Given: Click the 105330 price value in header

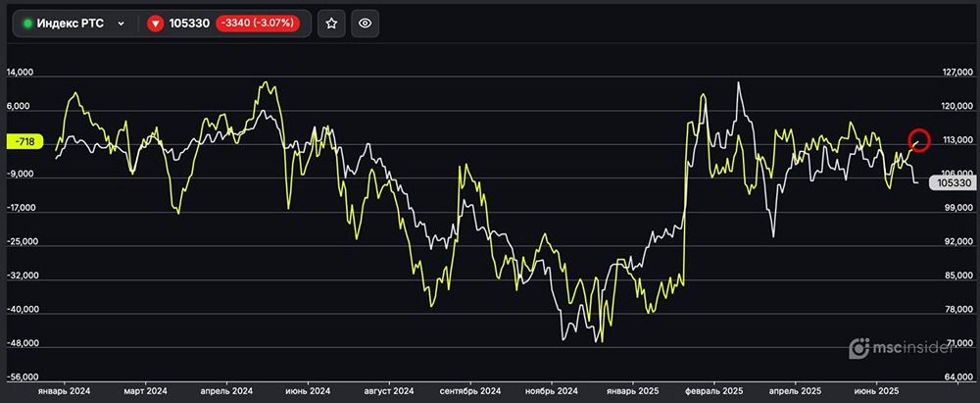Looking at the screenshot, I should point(191,24).
